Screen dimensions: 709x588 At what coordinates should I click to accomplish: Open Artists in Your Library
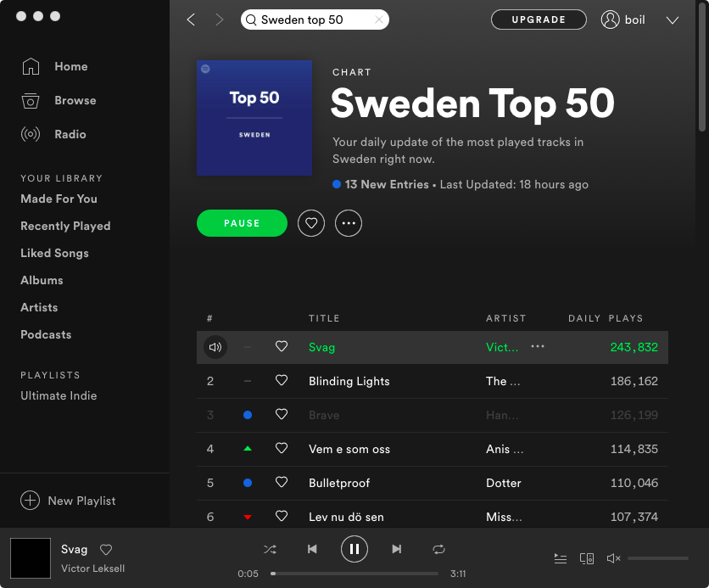click(x=39, y=307)
